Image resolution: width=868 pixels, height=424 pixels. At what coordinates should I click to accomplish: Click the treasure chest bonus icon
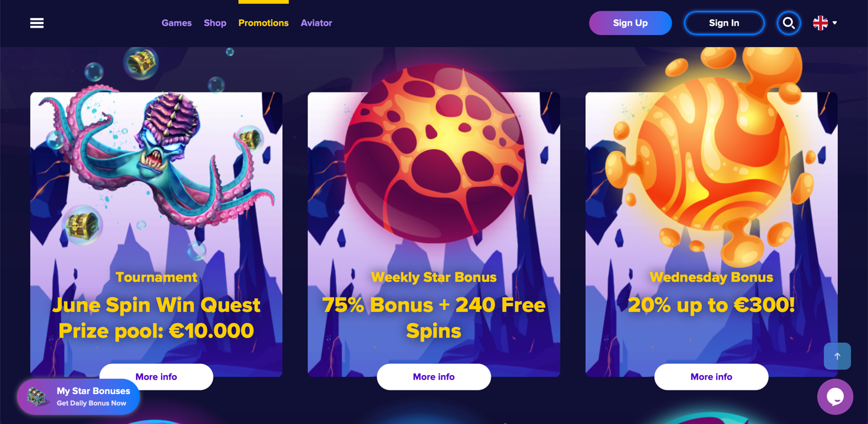click(x=37, y=397)
